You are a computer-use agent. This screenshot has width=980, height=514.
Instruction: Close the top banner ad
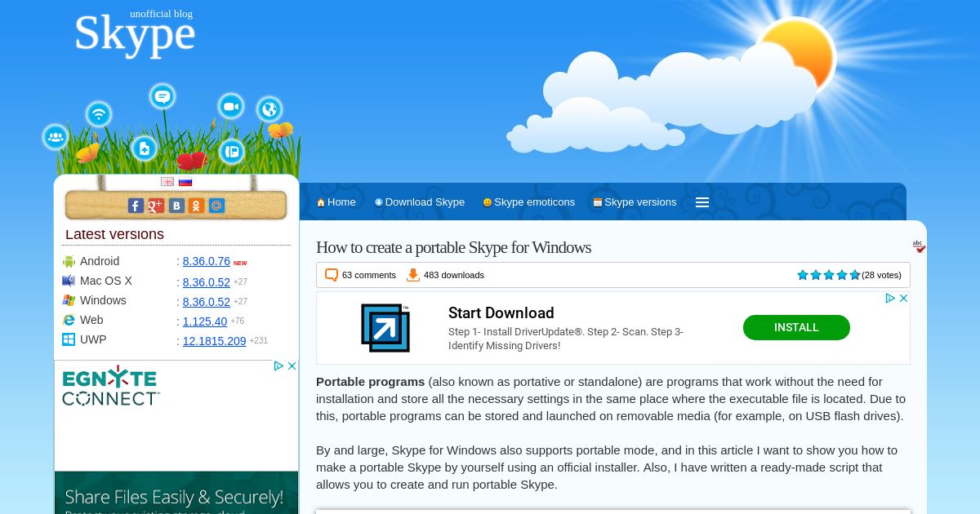pos(904,299)
